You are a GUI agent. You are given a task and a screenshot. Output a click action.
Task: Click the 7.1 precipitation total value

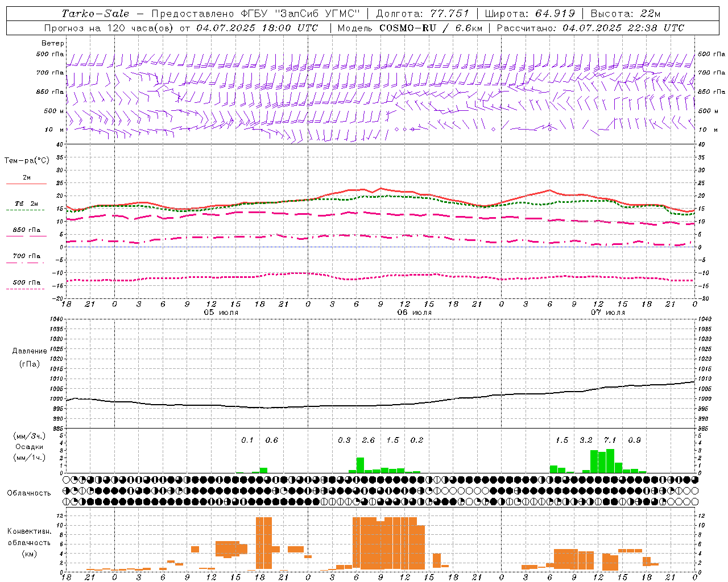point(610,440)
